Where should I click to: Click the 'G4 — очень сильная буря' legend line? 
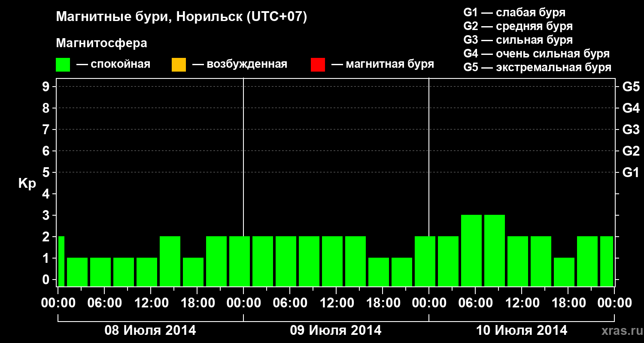click(x=537, y=54)
